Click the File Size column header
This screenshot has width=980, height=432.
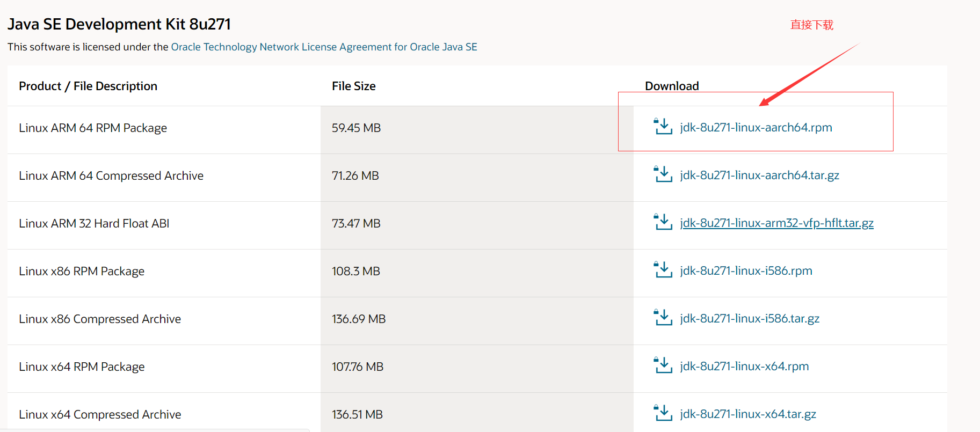[x=354, y=86]
